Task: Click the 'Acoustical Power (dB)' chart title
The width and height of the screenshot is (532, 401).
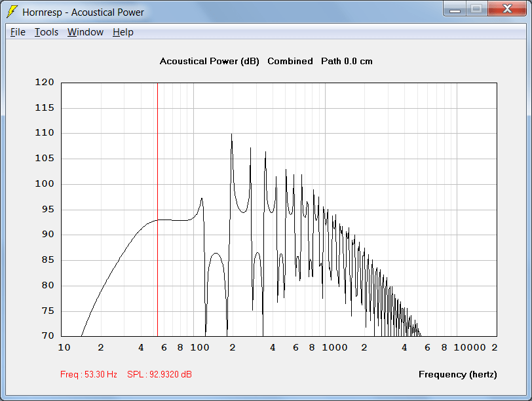Action: 210,62
